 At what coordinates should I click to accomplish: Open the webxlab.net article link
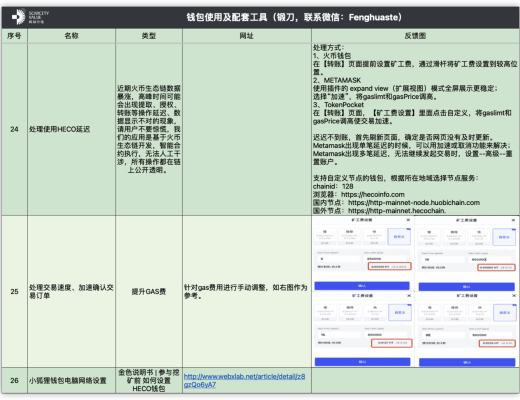(244, 380)
